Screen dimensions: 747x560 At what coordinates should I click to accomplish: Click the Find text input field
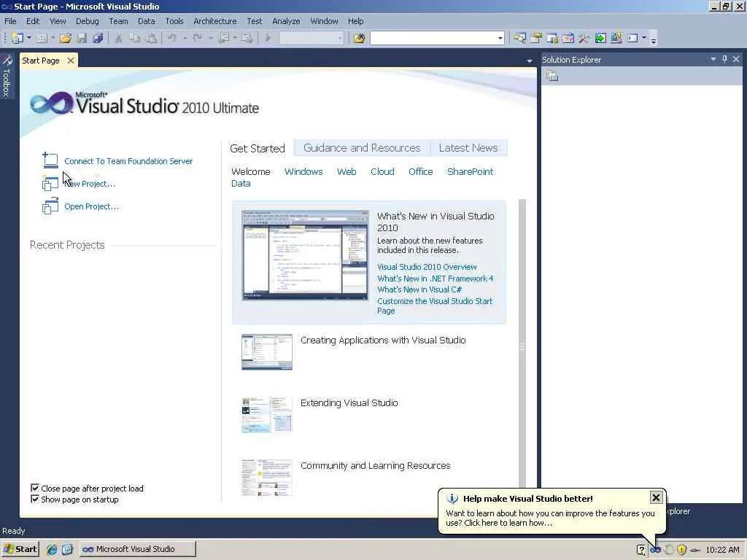pos(433,38)
